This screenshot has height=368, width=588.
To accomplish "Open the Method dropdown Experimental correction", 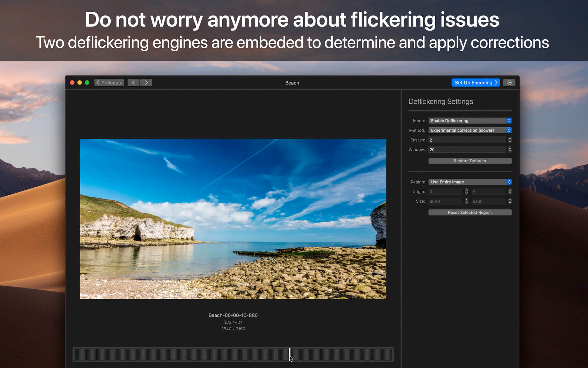I will pyautogui.click(x=469, y=130).
